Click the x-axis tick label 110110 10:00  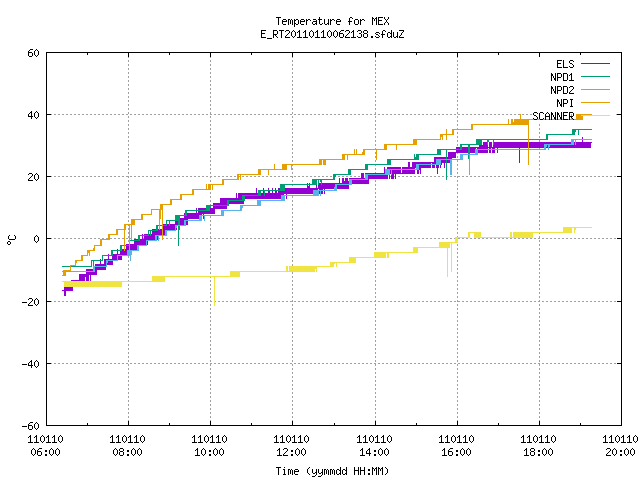pos(210,446)
